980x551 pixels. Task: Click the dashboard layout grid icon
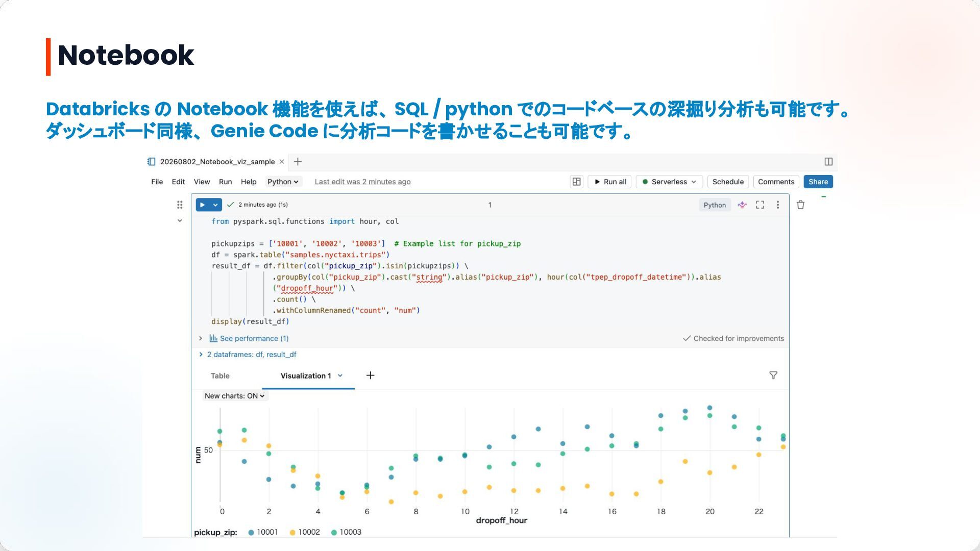tap(576, 182)
